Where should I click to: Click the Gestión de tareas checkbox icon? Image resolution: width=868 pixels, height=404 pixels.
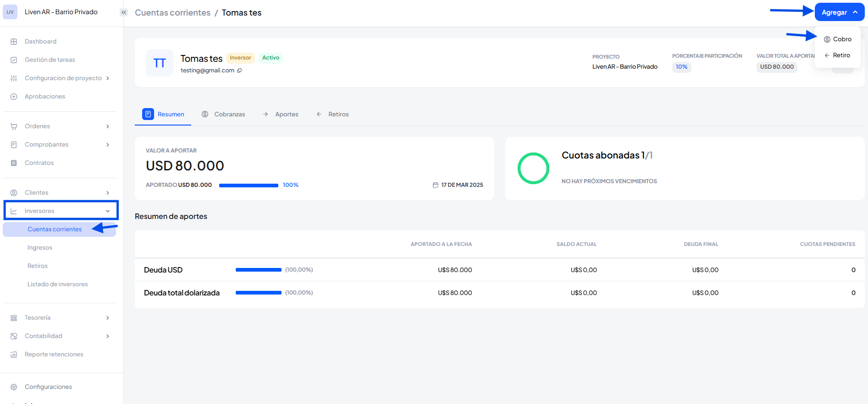tap(14, 60)
